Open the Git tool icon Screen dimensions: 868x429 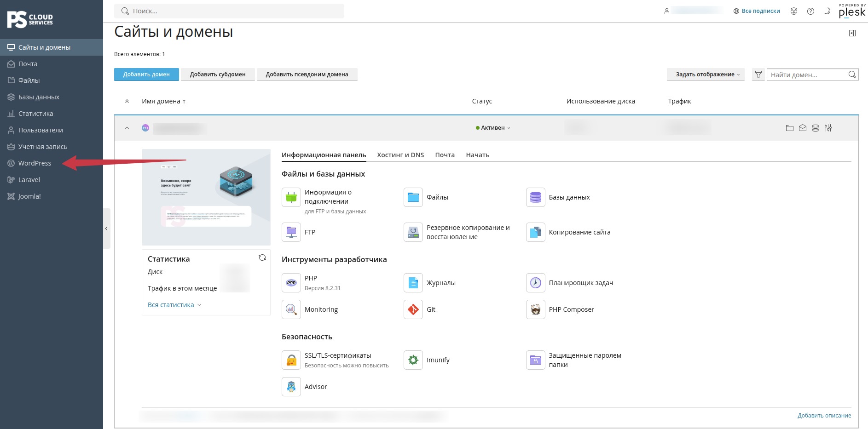(x=413, y=309)
